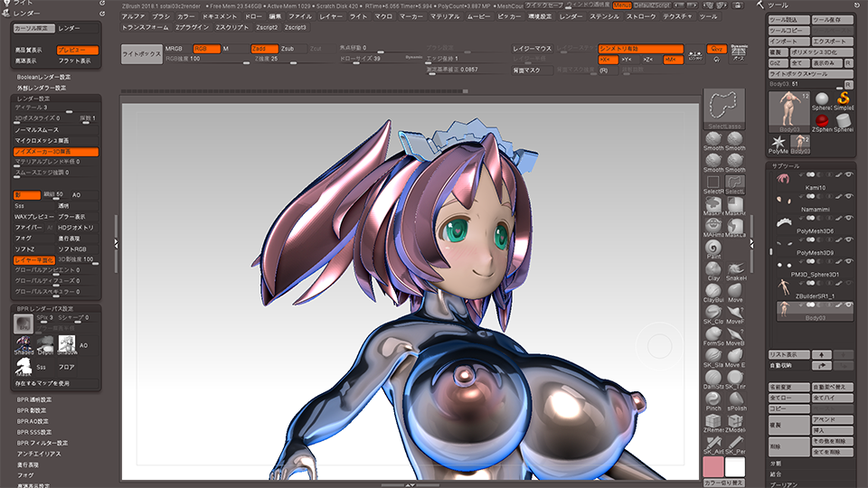The image size is (868, 488).
Task: Toggle the AO render option
Action: tap(84, 195)
